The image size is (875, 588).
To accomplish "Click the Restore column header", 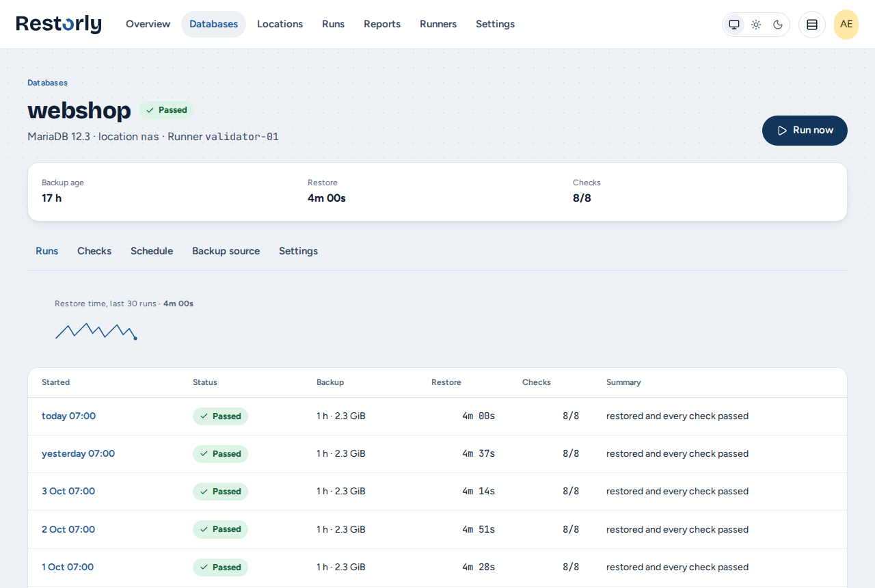I will pos(446,382).
